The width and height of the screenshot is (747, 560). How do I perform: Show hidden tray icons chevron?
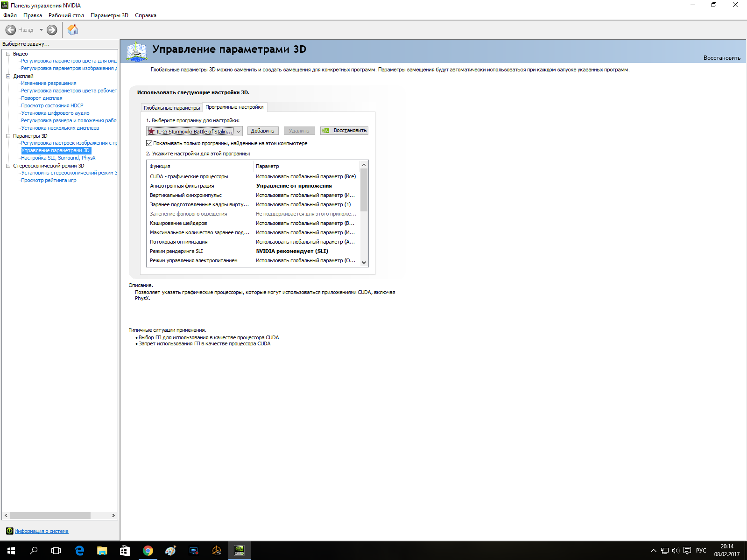[x=654, y=551]
